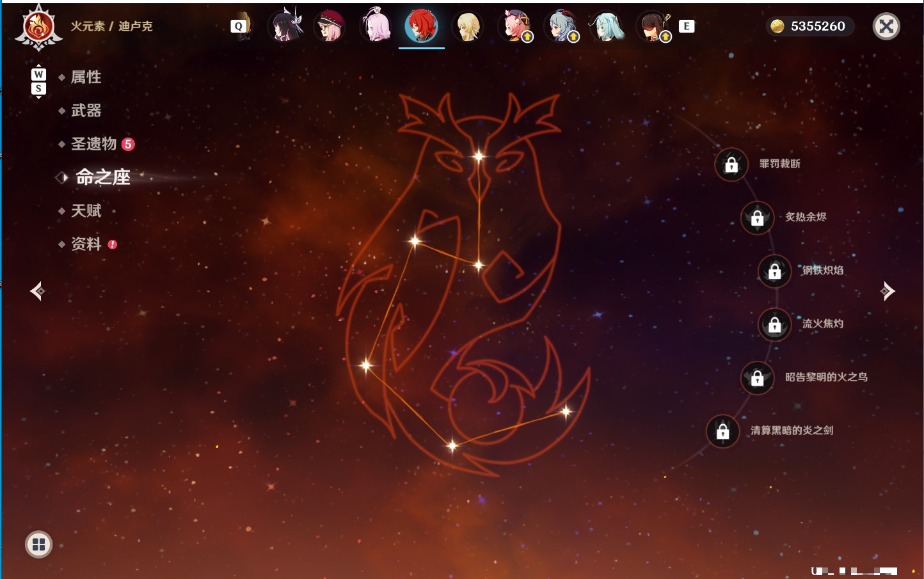
Task: Select the teal-haired character avatar
Action: point(606,26)
